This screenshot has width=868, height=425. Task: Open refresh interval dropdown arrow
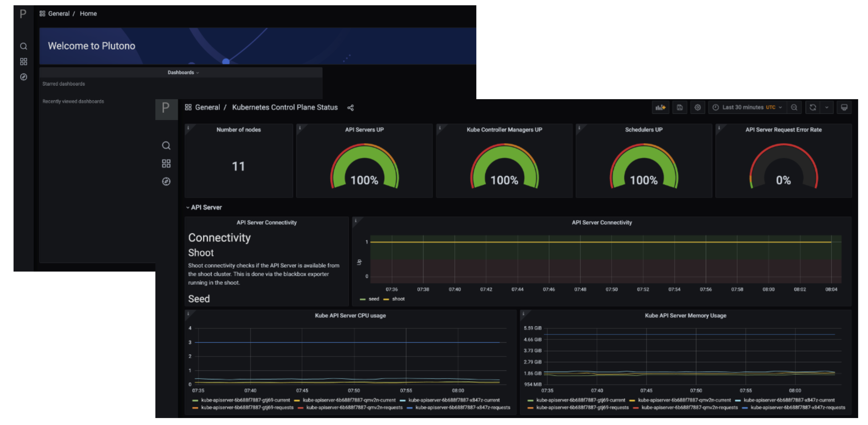(827, 107)
